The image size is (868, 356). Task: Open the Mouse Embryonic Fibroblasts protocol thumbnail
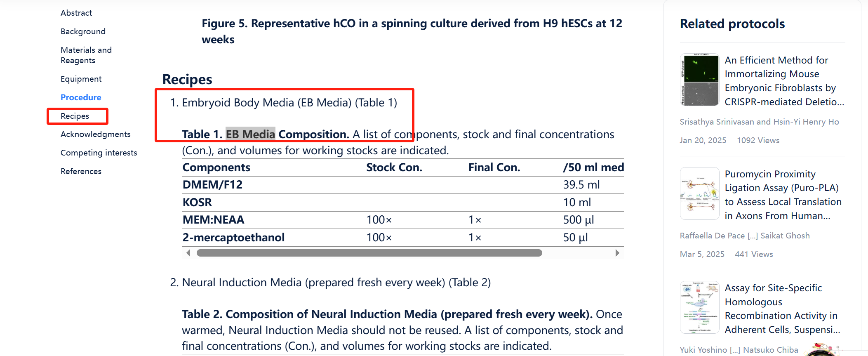[x=699, y=80]
